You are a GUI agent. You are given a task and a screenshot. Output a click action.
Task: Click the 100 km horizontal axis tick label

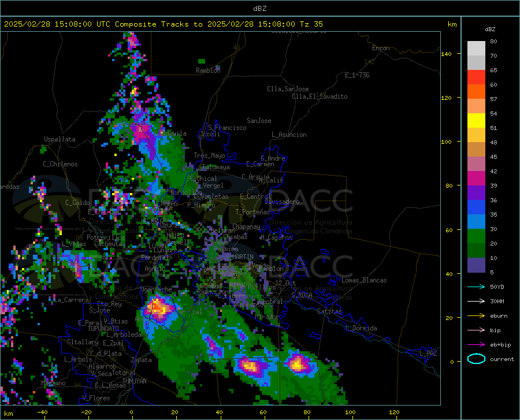350,412
